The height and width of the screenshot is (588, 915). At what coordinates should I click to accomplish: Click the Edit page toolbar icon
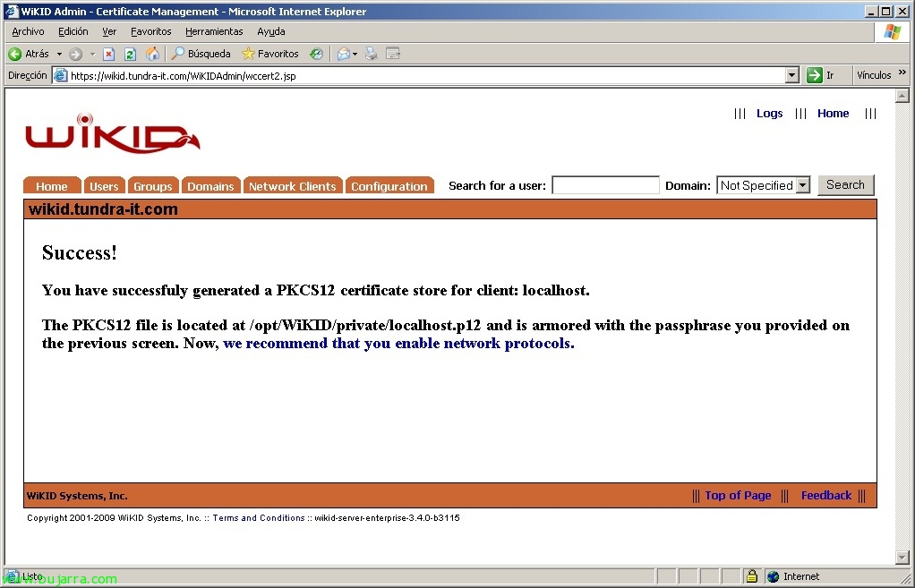[393, 55]
